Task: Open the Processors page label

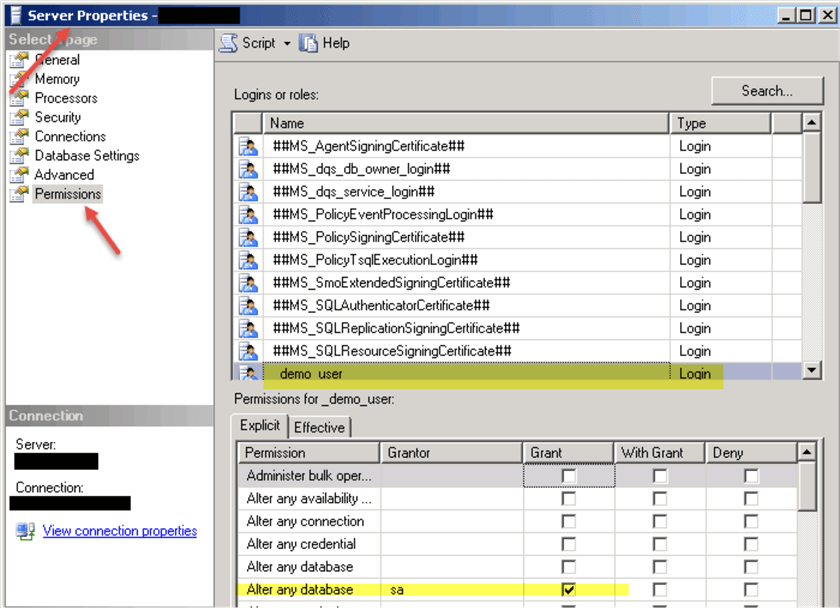Action: [x=66, y=98]
